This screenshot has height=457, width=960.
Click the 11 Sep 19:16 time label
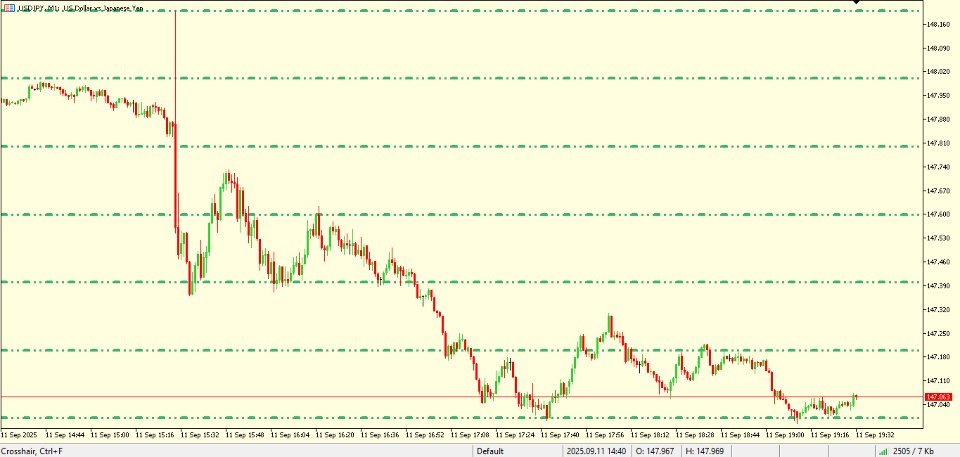point(830,435)
